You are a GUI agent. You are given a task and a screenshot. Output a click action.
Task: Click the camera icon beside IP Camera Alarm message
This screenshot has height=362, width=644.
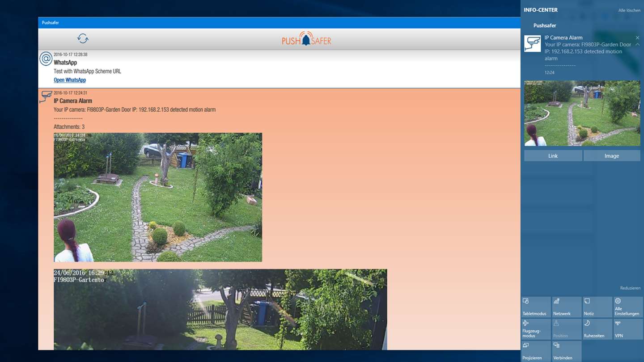[x=46, y=97]
